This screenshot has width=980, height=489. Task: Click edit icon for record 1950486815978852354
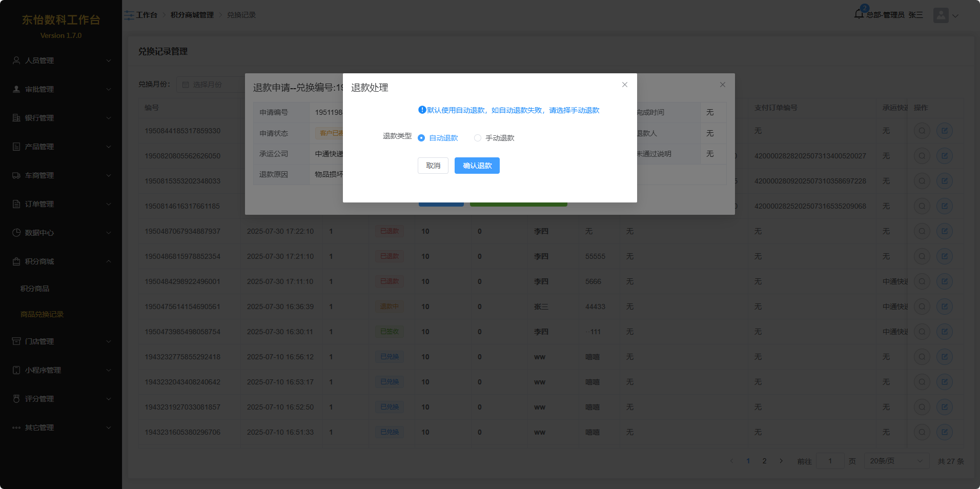[x=944, y=256]
